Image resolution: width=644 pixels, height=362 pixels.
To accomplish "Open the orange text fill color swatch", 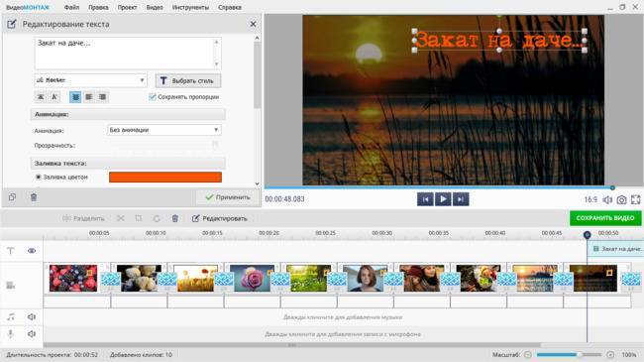I will pos(165,177).
